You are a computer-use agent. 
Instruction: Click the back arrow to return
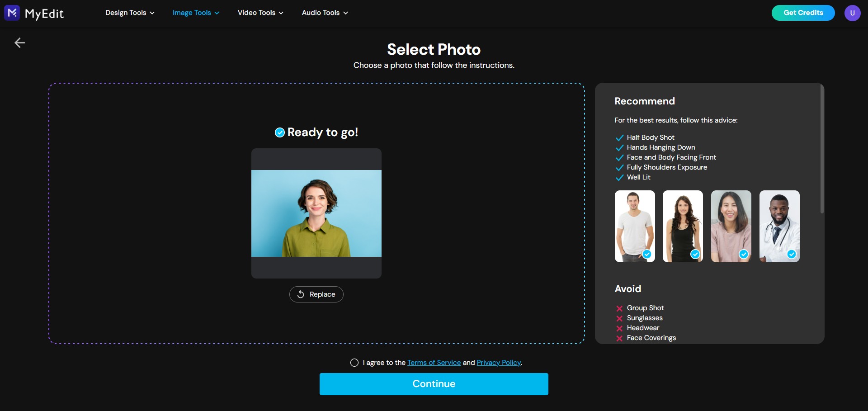point(19,42)
